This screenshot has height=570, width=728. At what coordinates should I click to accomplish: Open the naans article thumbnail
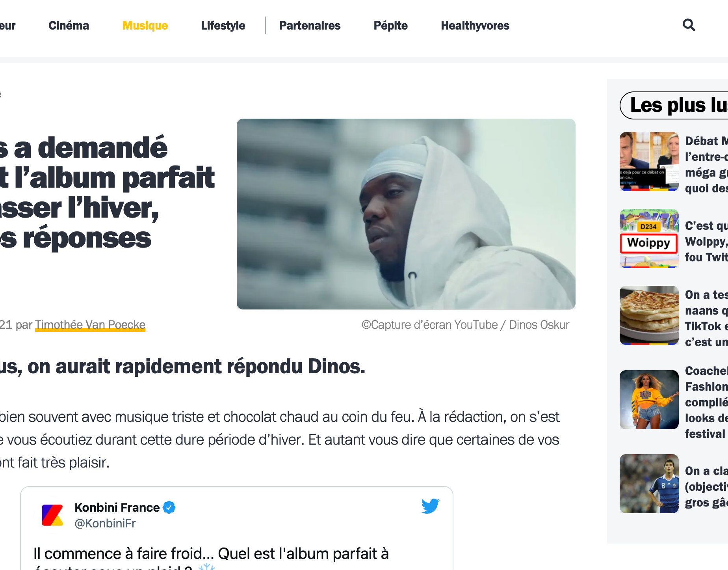649,315
